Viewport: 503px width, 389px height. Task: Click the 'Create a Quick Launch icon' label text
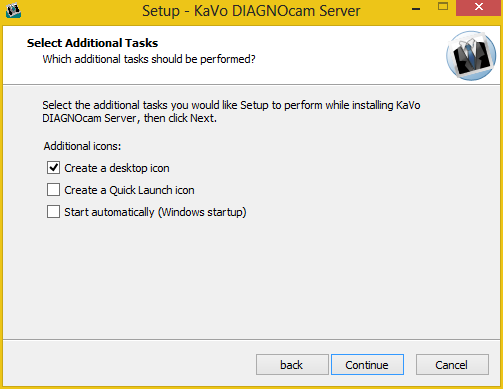129,190
